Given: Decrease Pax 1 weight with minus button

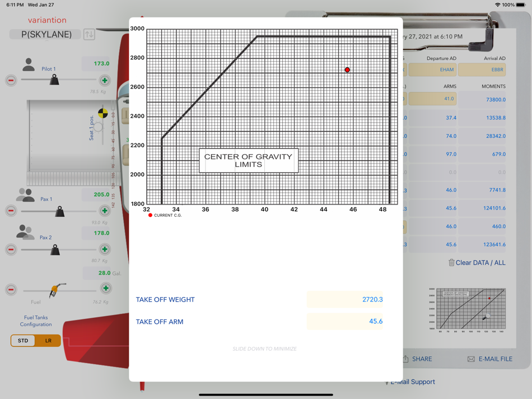Looking at the screenshot, I should click(x=11, y=211).
